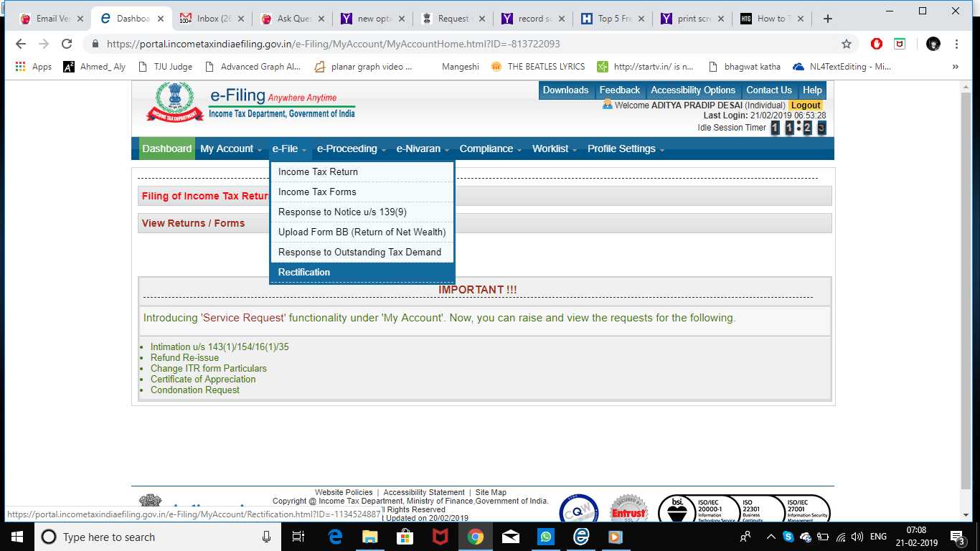Click the Apps grid on the bookmarks bar
The image size is (980, 551).
tap(19, 66)
